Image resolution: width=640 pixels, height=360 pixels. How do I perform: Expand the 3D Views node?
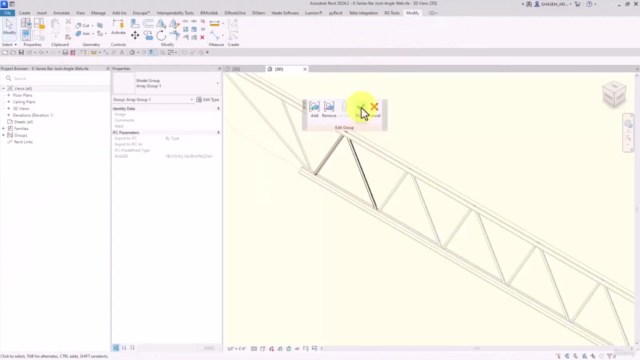coord(9,109)
